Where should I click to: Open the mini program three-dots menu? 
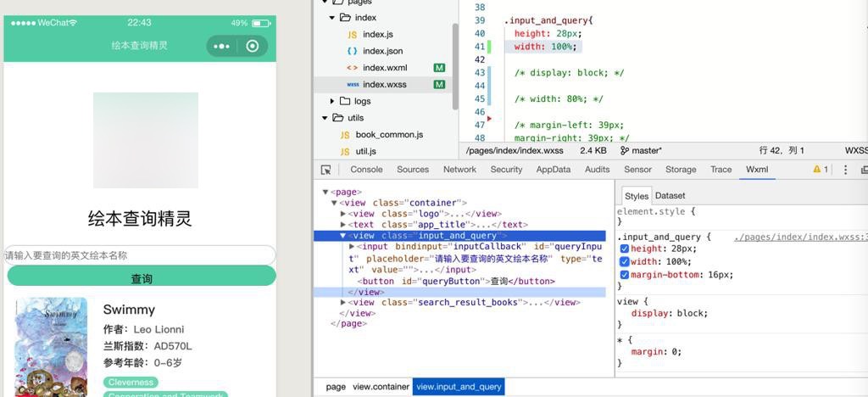221,47
